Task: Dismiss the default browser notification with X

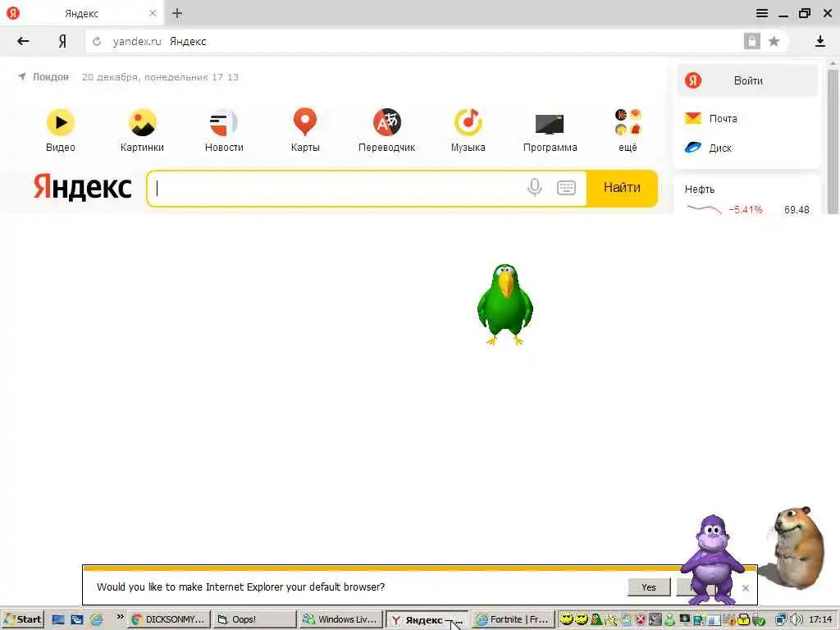Action: click(x=745, y=587)
